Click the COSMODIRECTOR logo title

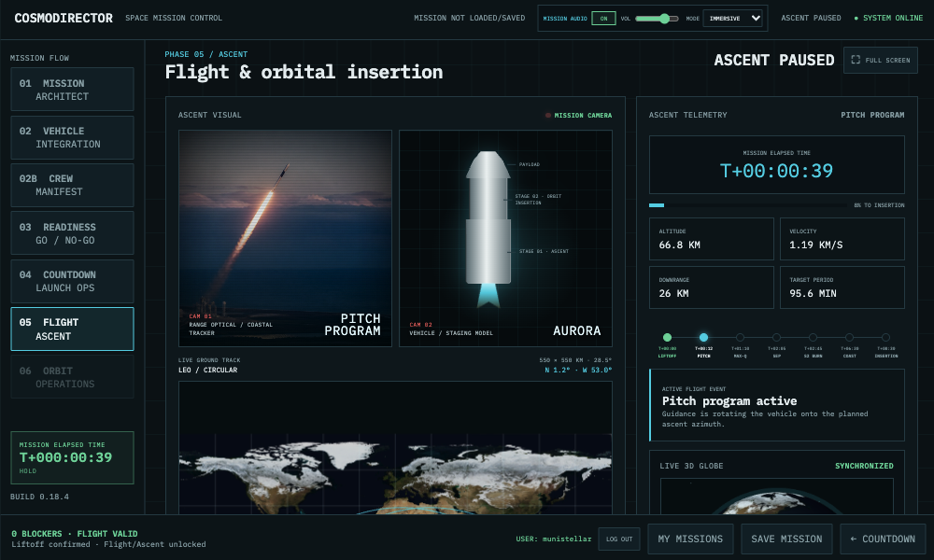point(64,19)
